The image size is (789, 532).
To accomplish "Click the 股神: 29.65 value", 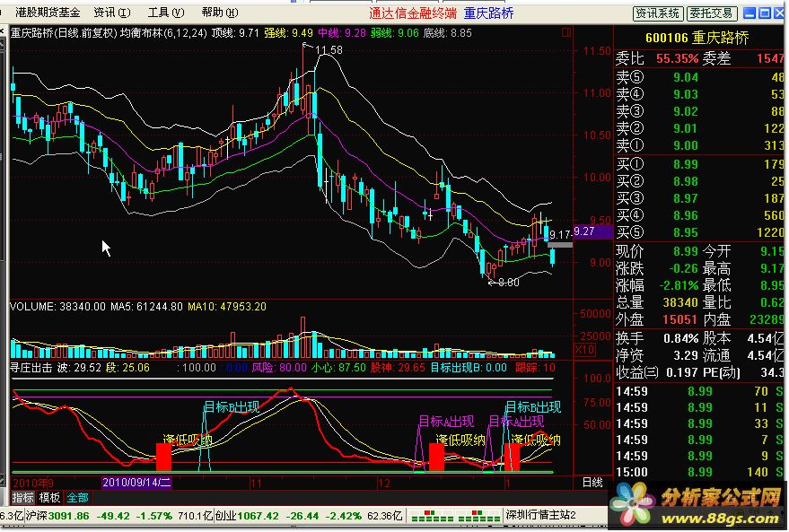I will 398,368.
